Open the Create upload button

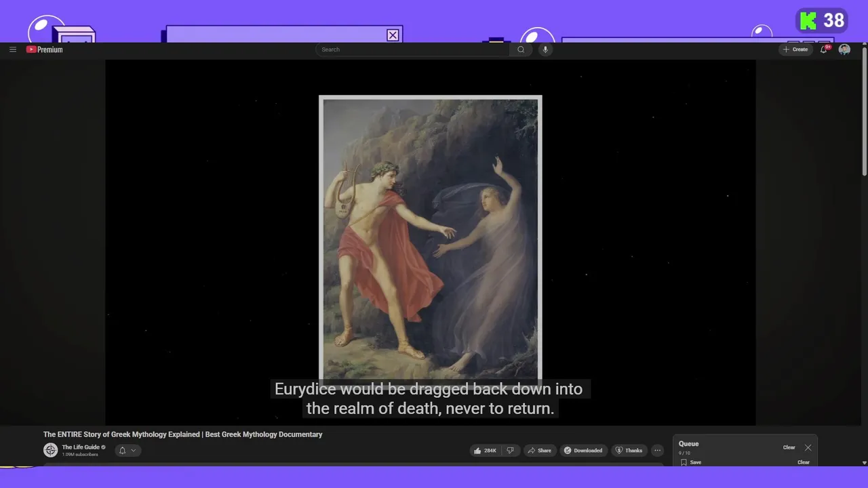pos(795,49)
